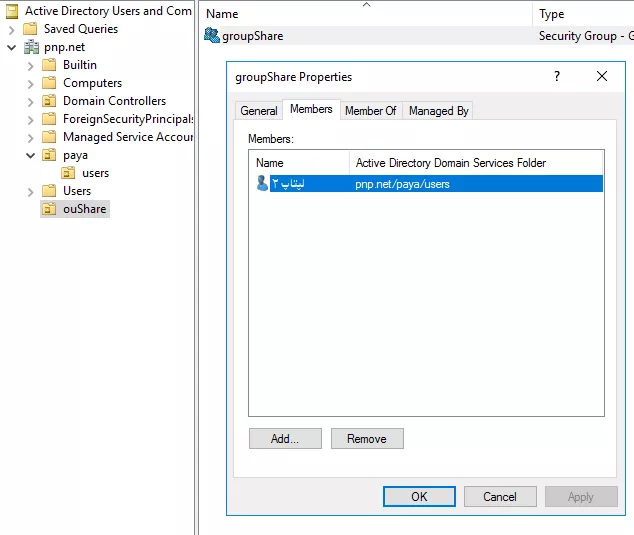Click the user icon in Members list
Image resolution: width=634 pixels, height=535 pixels.
point(262,184)
